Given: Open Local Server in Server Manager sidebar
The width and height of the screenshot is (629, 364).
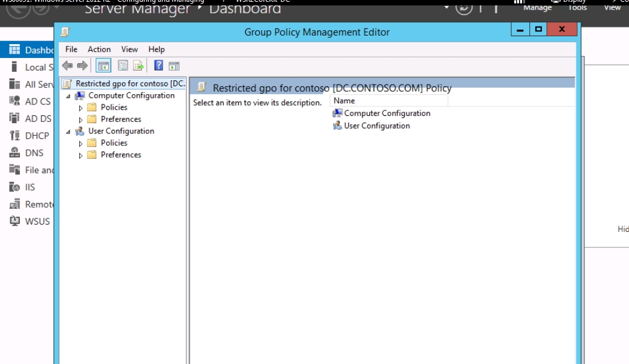Looking at the screenshot, I should tap(31, 67).
